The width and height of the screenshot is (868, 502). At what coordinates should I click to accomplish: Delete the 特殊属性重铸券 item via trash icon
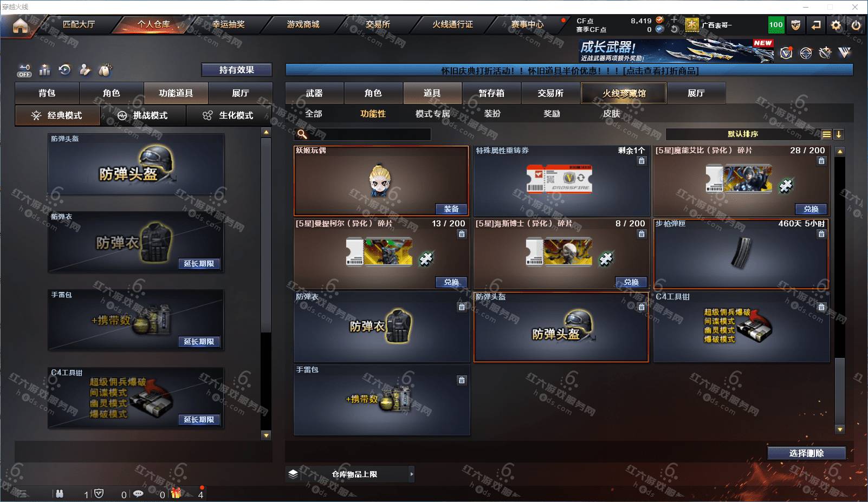[x=642, y=161]
